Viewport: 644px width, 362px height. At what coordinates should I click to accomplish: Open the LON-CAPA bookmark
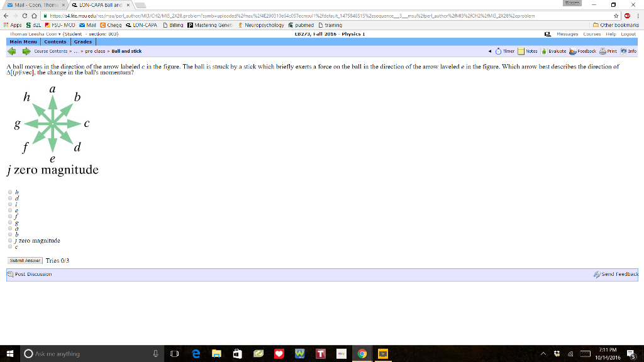tap(142, 25)
